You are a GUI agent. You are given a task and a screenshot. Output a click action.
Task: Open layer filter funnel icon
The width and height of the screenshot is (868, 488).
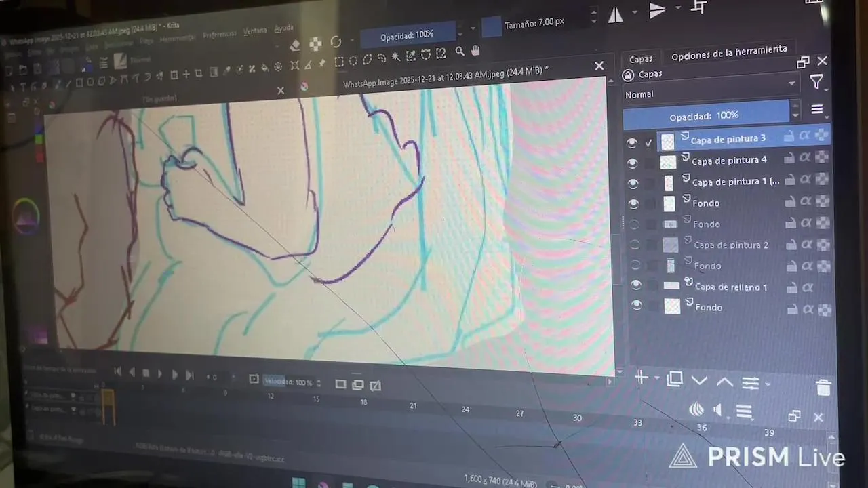[x=816, y=83]
